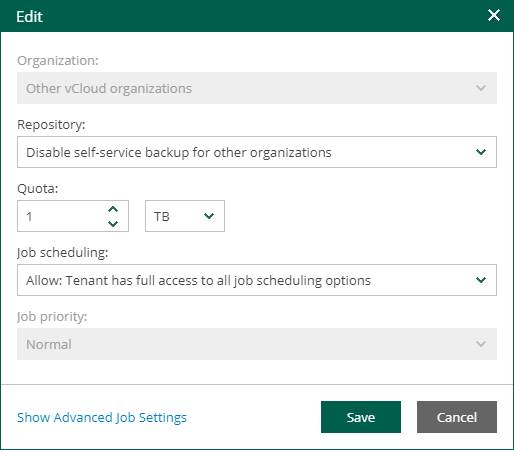Open Show Advanced Job Settings link

[102, 418]
